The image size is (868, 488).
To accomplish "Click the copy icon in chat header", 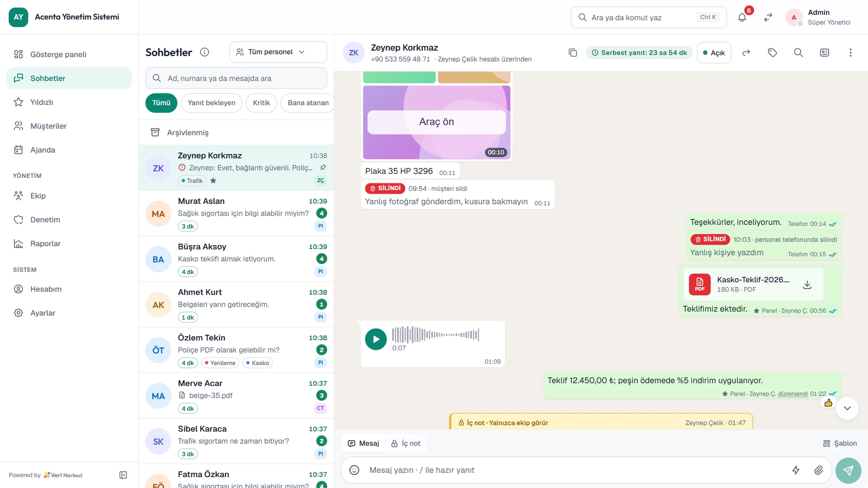I will point(573,52).
